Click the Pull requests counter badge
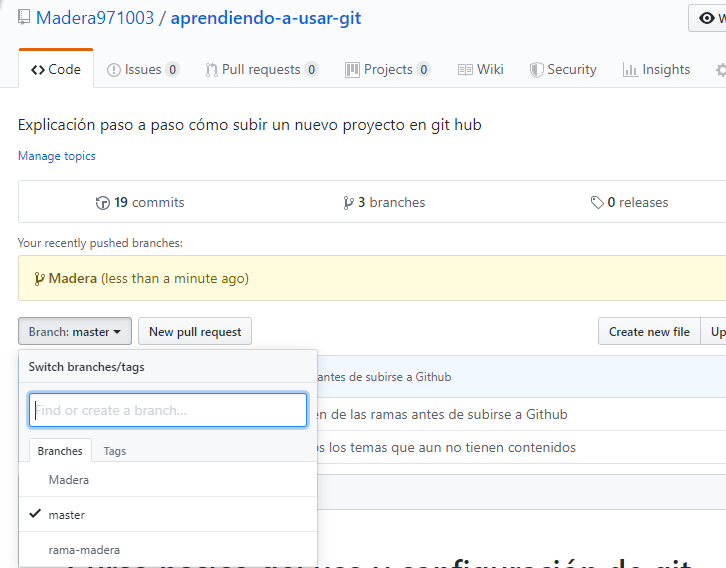Screen dimensions: 726x568 (312, 69)
